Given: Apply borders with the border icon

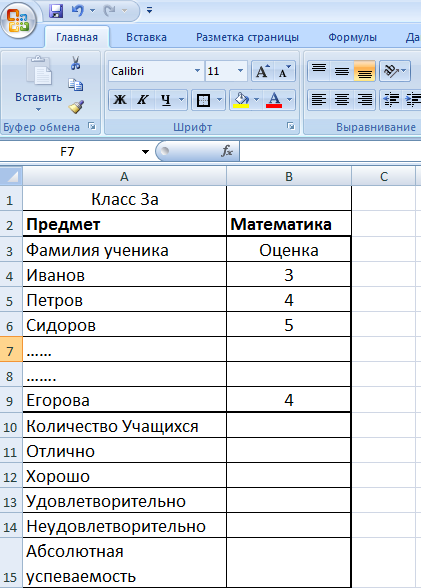Looking at the screenshot, I should tap(203, 100).
